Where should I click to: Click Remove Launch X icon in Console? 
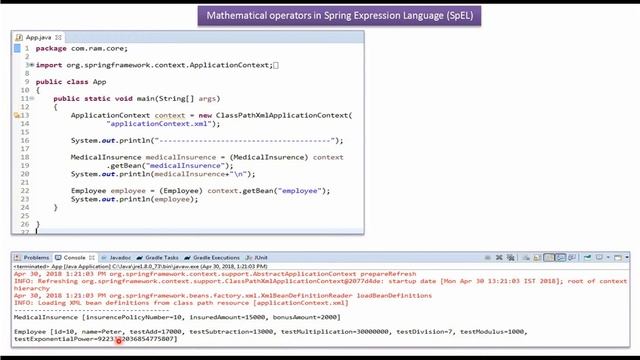pos(499,258)
